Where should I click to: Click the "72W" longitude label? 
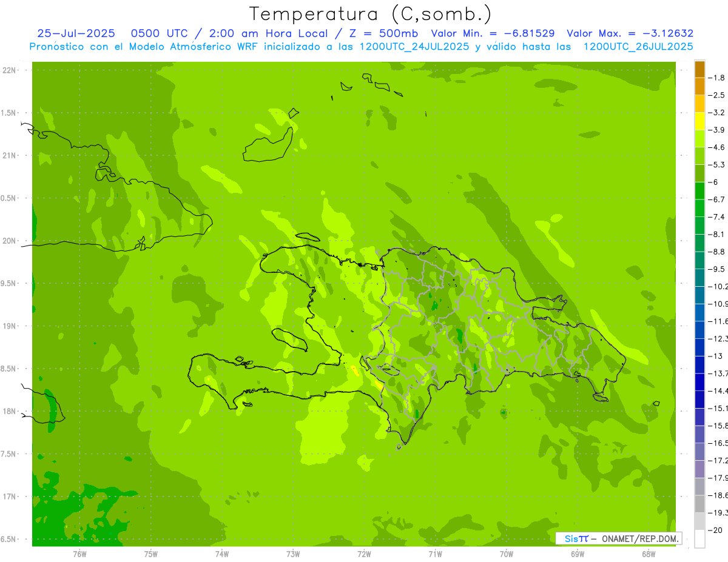pos(364,554)
